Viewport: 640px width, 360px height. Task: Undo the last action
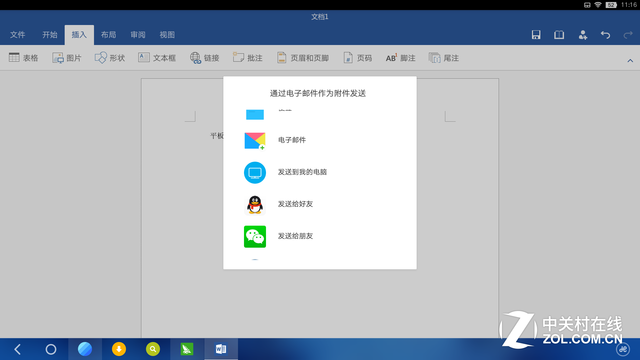pos(605,35)
